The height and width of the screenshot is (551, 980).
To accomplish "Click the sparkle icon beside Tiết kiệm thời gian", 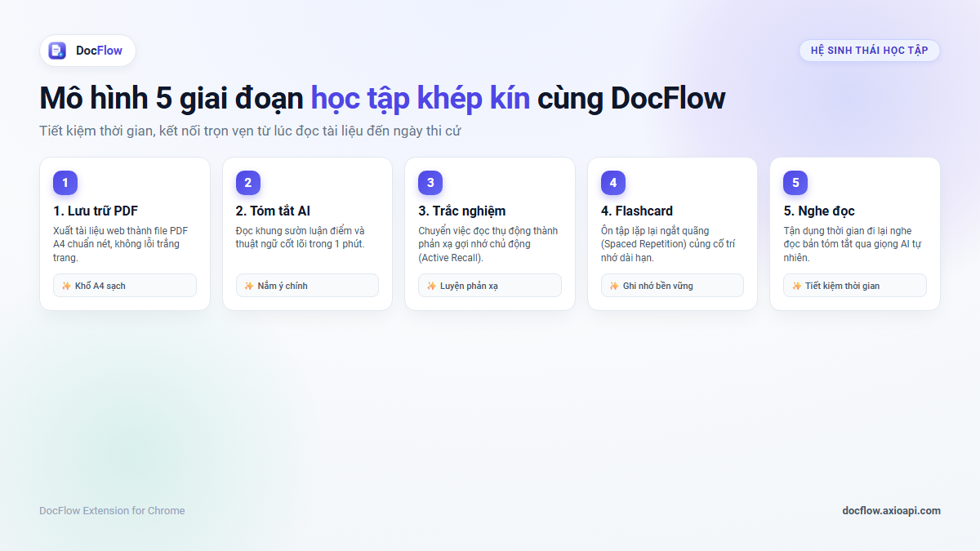I will click(x=796, y=286).
